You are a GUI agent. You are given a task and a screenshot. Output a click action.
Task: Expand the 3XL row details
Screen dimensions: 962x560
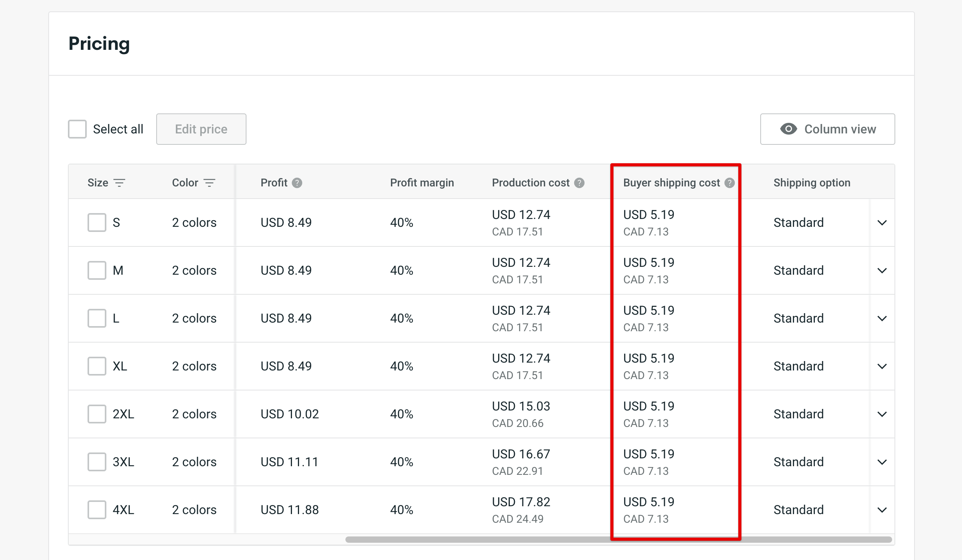point(882,462)
